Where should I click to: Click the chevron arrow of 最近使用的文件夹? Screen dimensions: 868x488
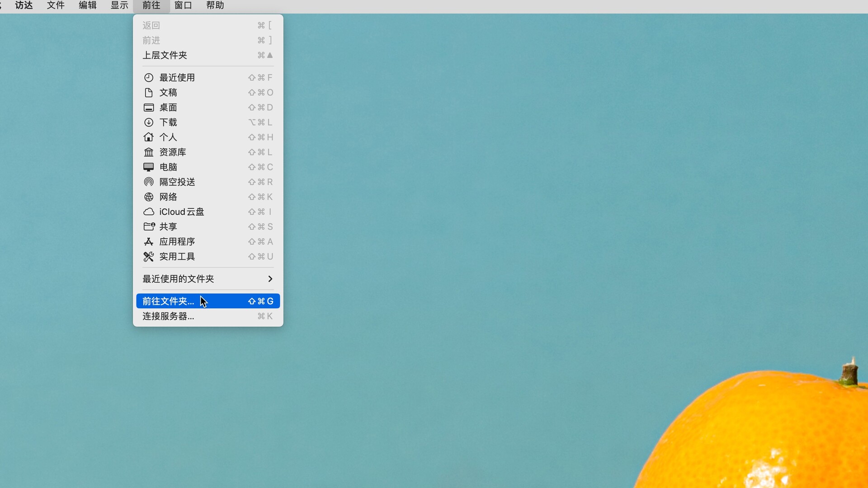(270, 279)
